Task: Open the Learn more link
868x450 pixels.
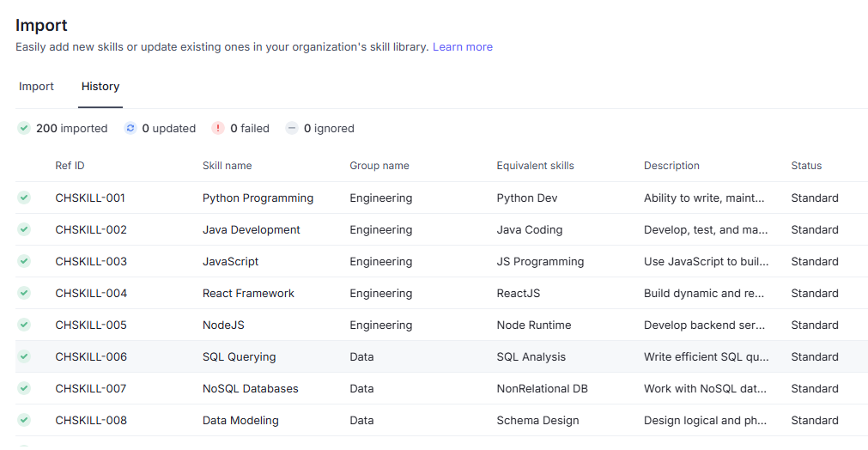Action: [462, 47]
